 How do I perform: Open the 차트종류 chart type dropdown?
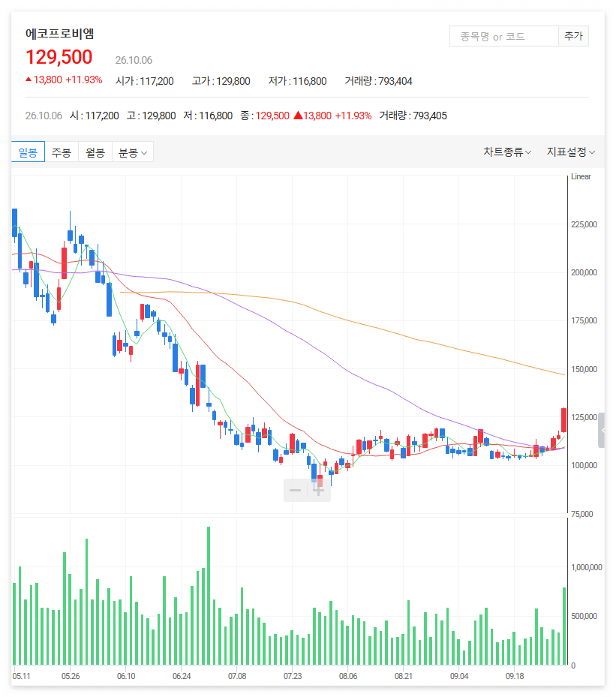pos(507,152)
